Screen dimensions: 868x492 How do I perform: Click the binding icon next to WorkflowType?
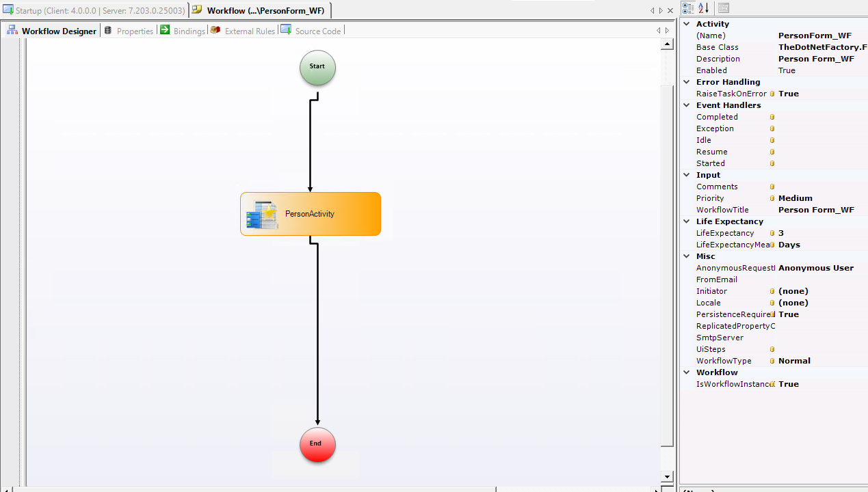click(772, 361)
